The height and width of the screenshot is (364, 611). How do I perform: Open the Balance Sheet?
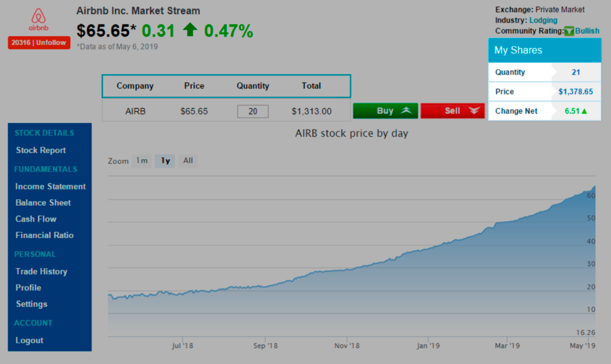click(x=43, y=203)
